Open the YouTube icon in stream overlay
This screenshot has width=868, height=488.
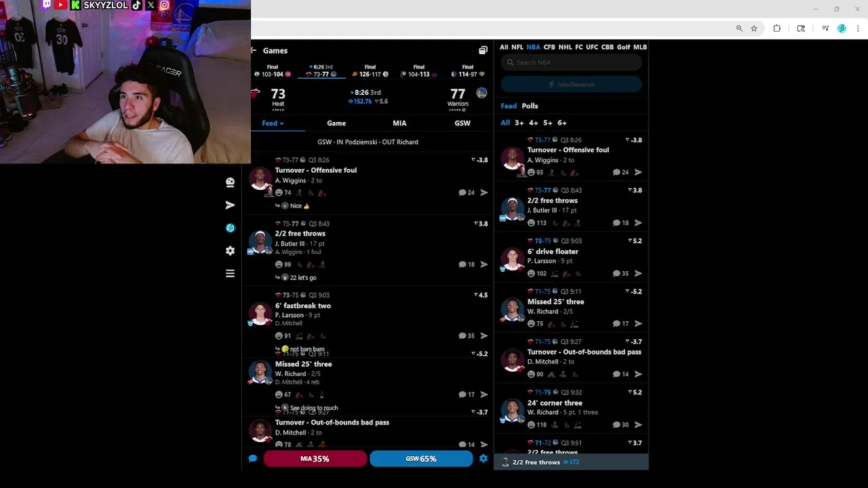61,5
